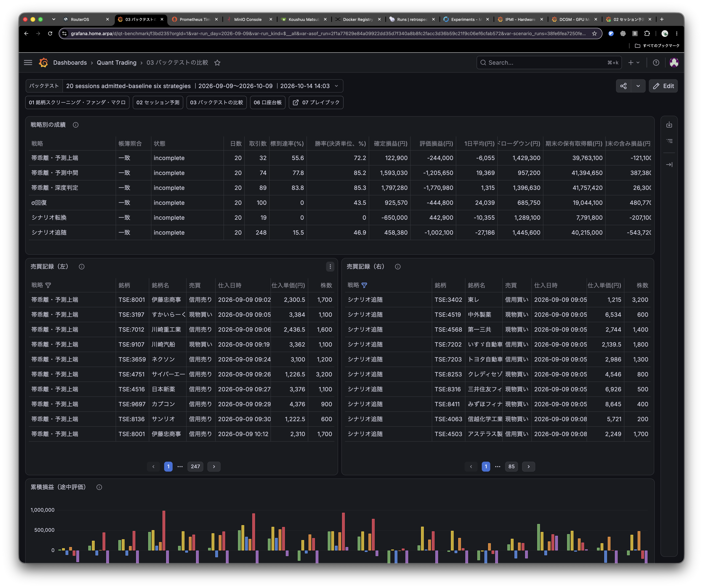Viewport: 703px width, 588px height.
Task: Go to next page in left trade table
Action: pos(214,466)
